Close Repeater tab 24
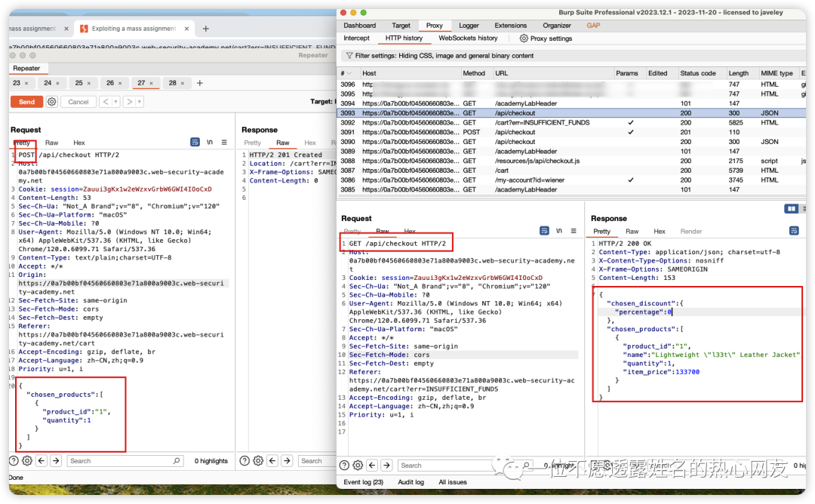The image size is (815, 504). pos(57,83)
